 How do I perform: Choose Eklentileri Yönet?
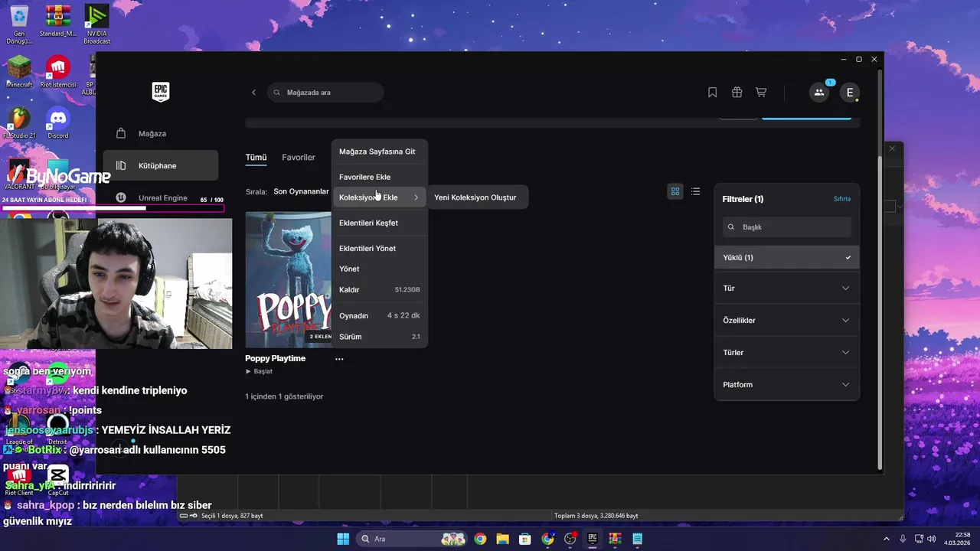380,249
